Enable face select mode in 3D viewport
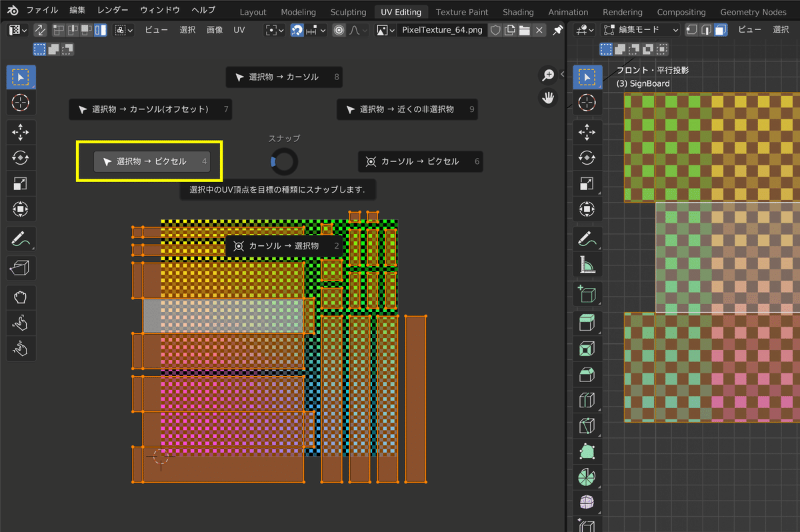The height and width of the screenshot is (532, 800). pyautogui.click(x=721, y=30)
